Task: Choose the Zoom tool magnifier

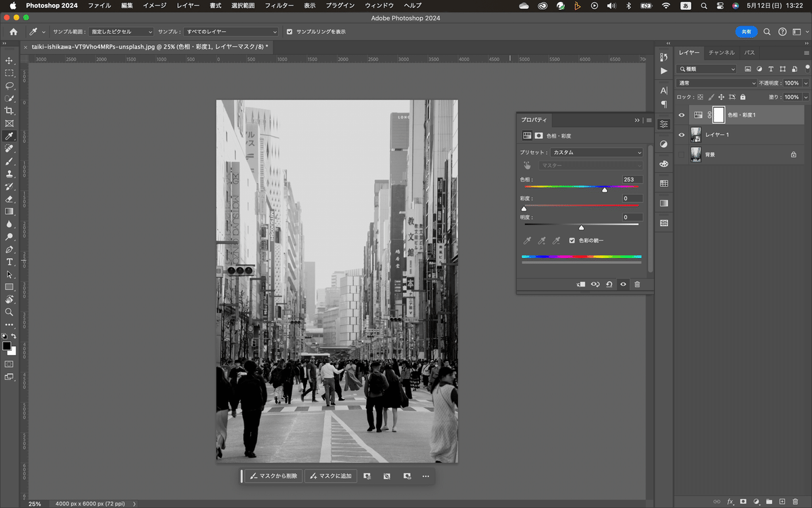Action: [9, 312]
